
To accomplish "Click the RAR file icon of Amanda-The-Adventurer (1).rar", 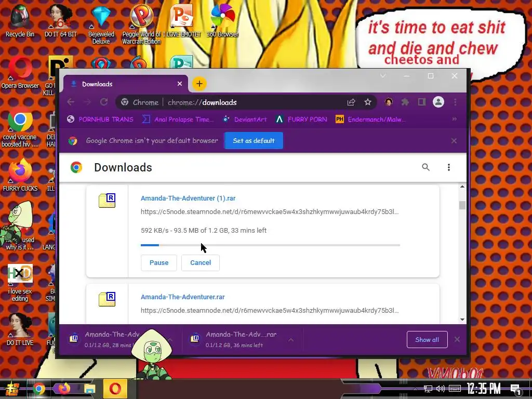I will pyautogui.click(x=107, y=200).
